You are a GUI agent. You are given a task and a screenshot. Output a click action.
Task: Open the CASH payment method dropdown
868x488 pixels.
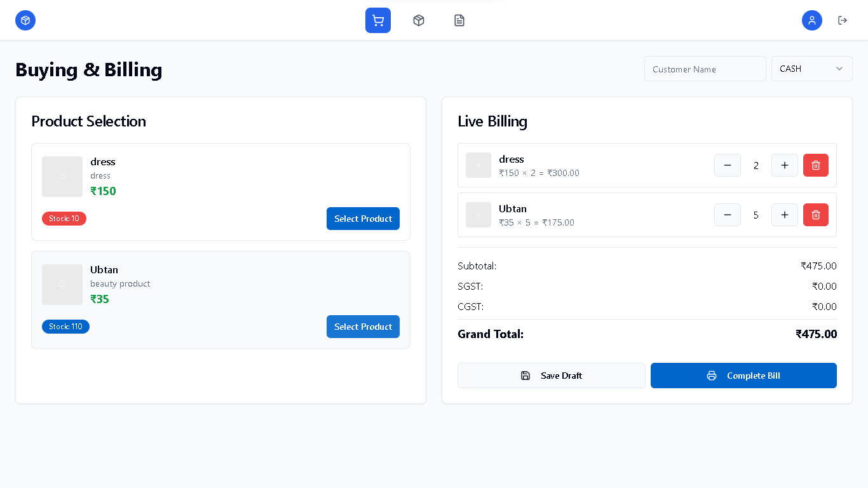[811, 68]
